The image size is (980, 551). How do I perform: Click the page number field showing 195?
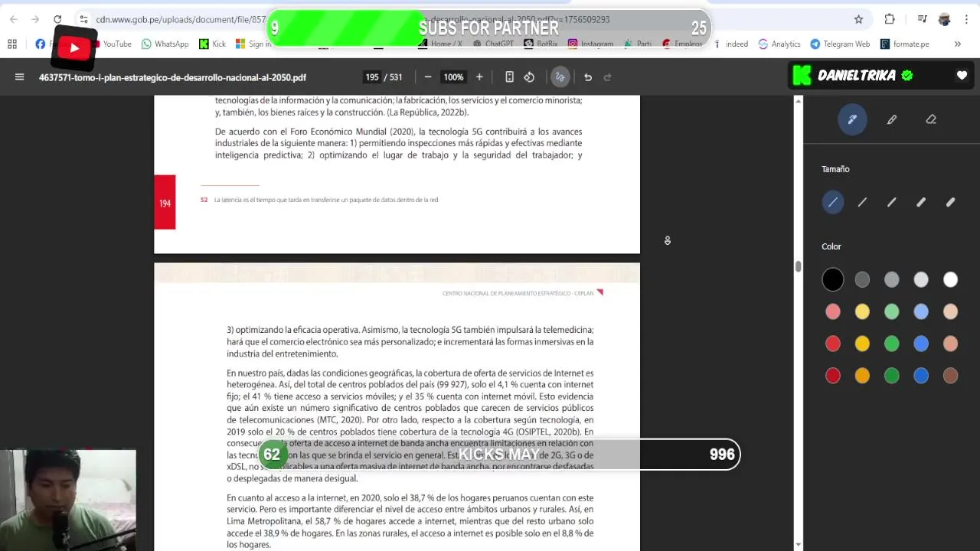tap(372, 77)
